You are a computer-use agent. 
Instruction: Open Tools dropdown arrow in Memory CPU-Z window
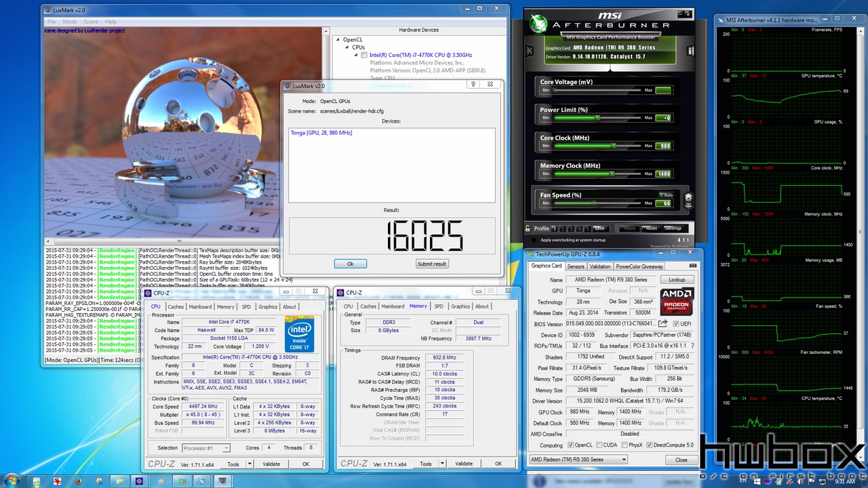pyautogui.click(x=443, y=464)
